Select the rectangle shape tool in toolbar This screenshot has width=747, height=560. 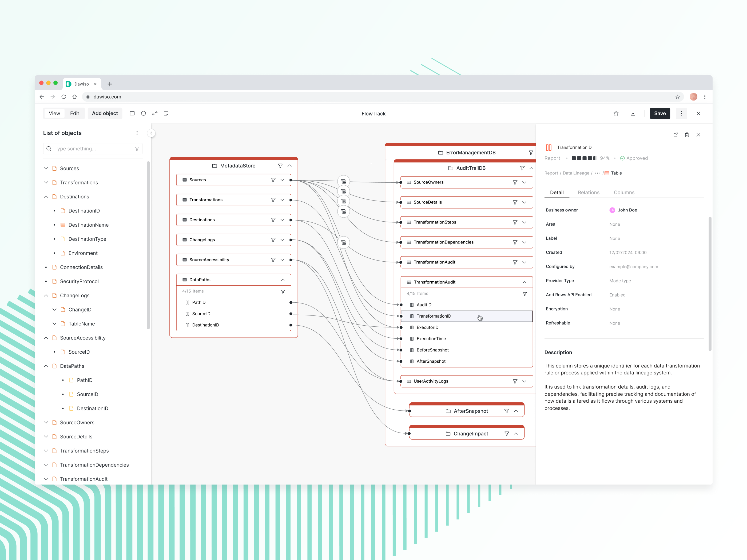(132, 113)
